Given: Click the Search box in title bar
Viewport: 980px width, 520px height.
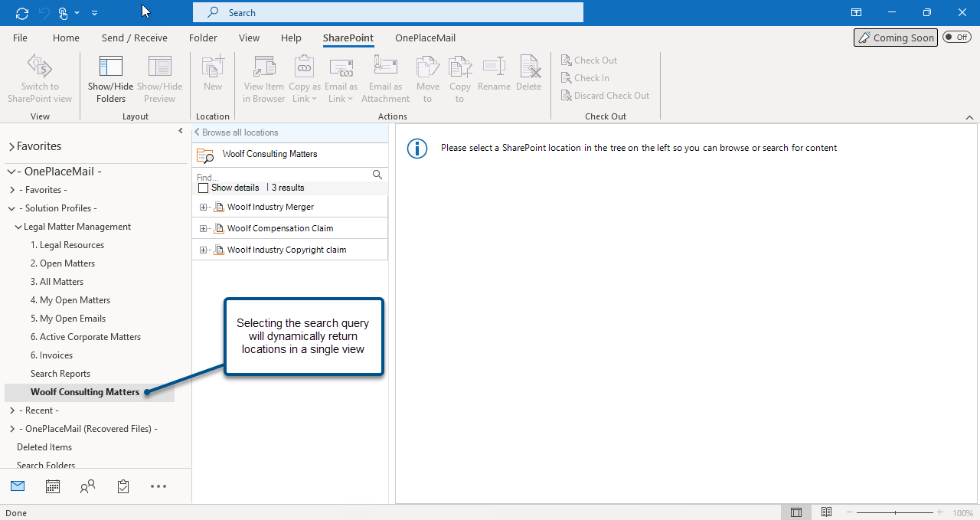Looking at the screenshot, I should (x=387, y=12).
